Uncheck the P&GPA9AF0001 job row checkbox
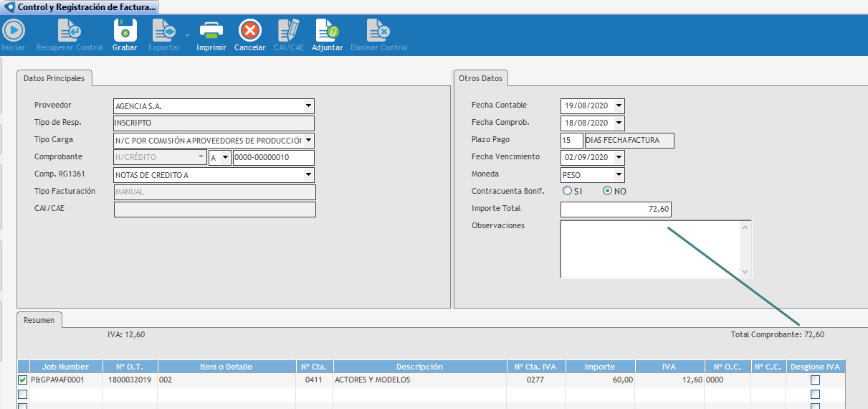 coord(23,380)
